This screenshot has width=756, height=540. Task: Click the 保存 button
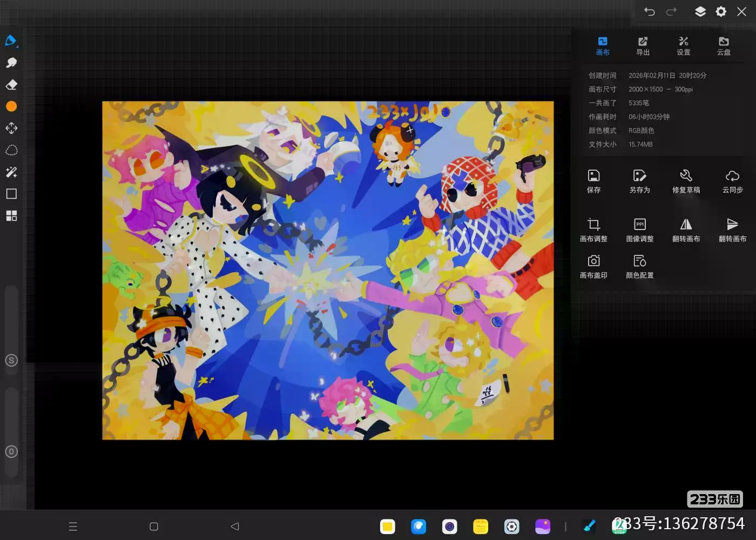[593, 180]
